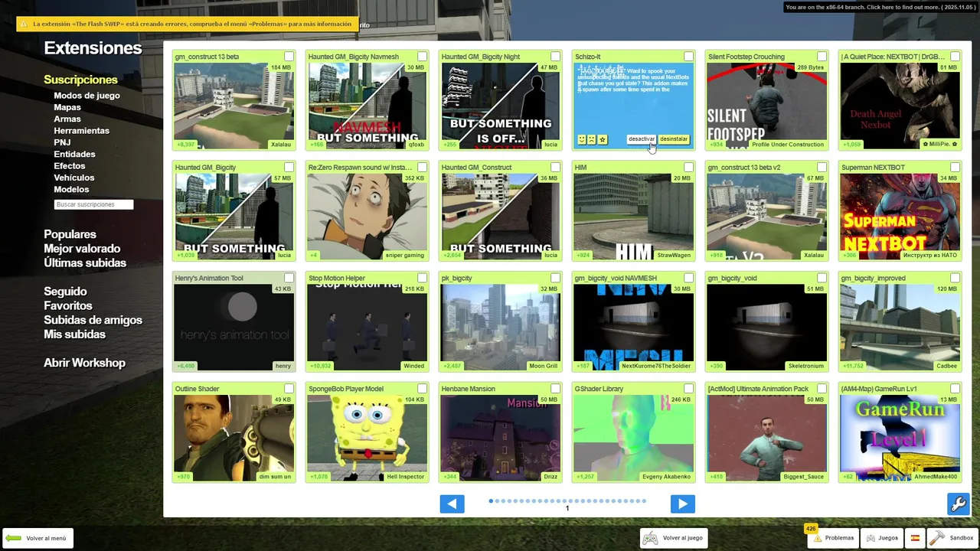Open the Superman NEXTBOT thumbnail
The image size is (980, 551).
click(900, 217)
